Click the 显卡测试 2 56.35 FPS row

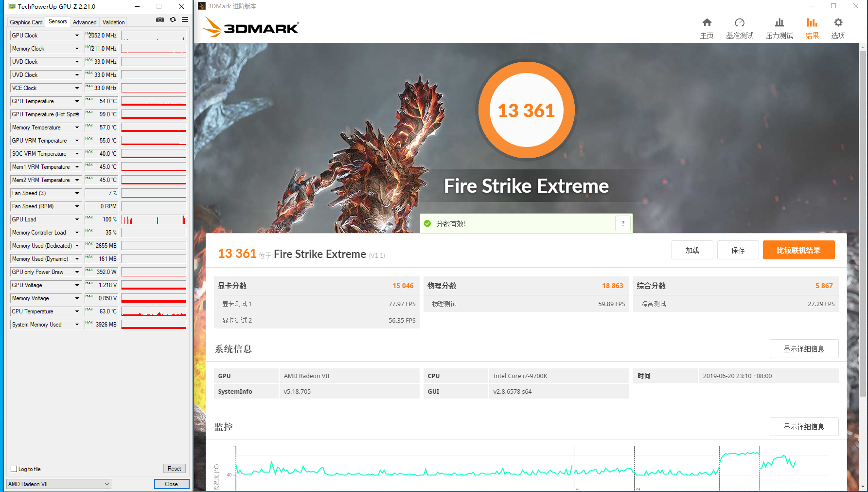317,320
